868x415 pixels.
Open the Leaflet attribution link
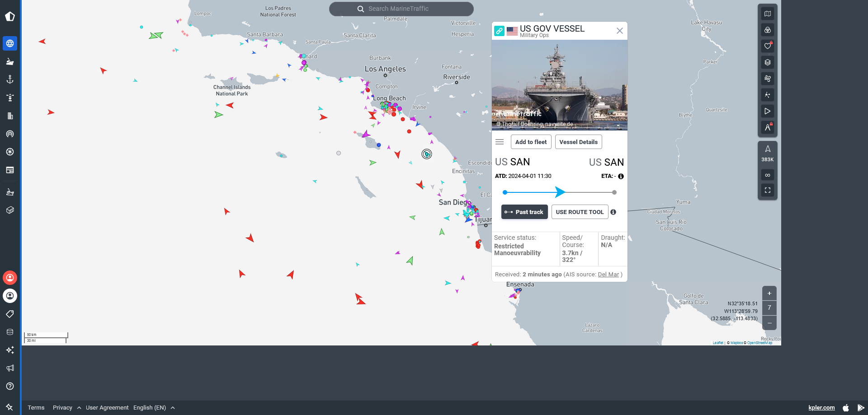coord(718,343)
